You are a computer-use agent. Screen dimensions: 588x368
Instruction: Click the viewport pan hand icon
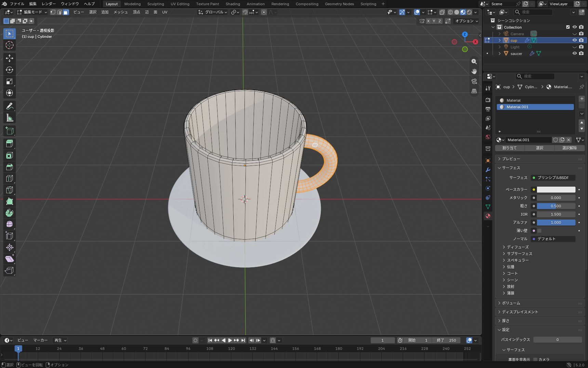click(474, 71)
